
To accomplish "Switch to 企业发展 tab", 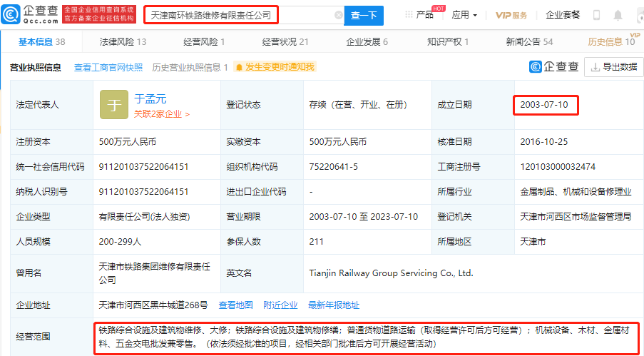I will [367, 41].
